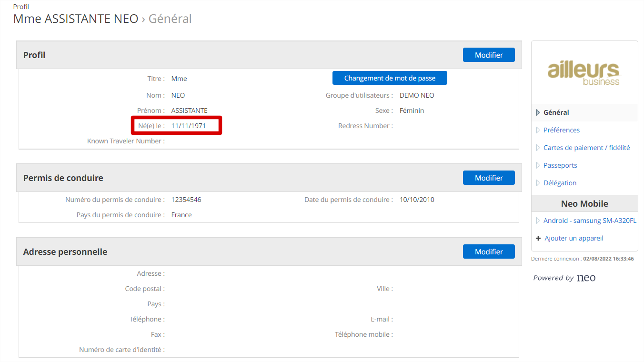
Task: Click Modifier button in Profil section
Action: pos(489,55)
